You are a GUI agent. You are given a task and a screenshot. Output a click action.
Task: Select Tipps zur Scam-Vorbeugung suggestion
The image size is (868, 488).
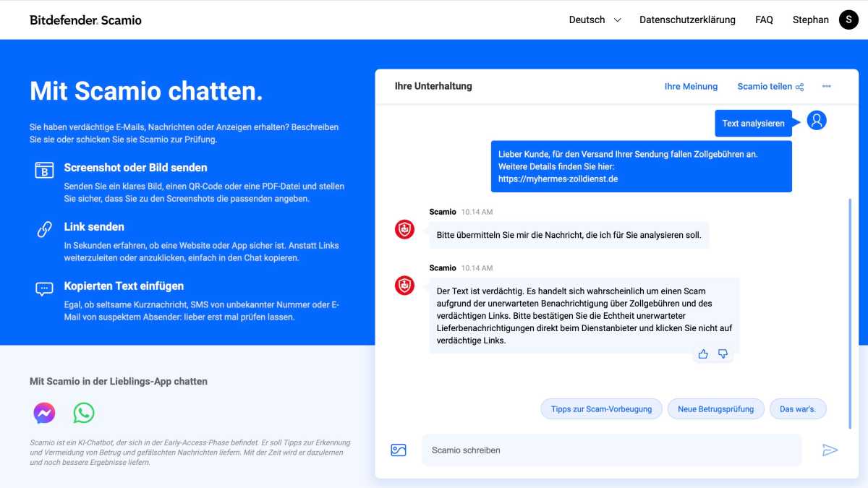click(601, 408)
